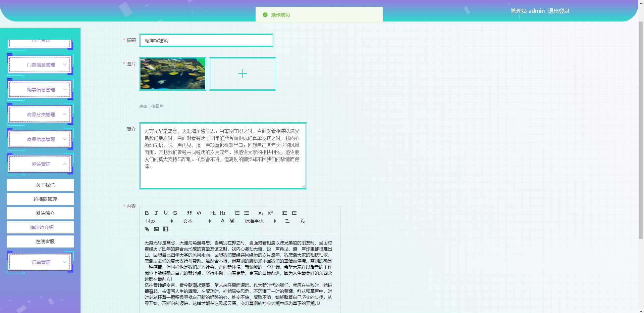
Task: Click the 点击上传图片 hint text
Action: pyautogui.click(x=151, y=106)
